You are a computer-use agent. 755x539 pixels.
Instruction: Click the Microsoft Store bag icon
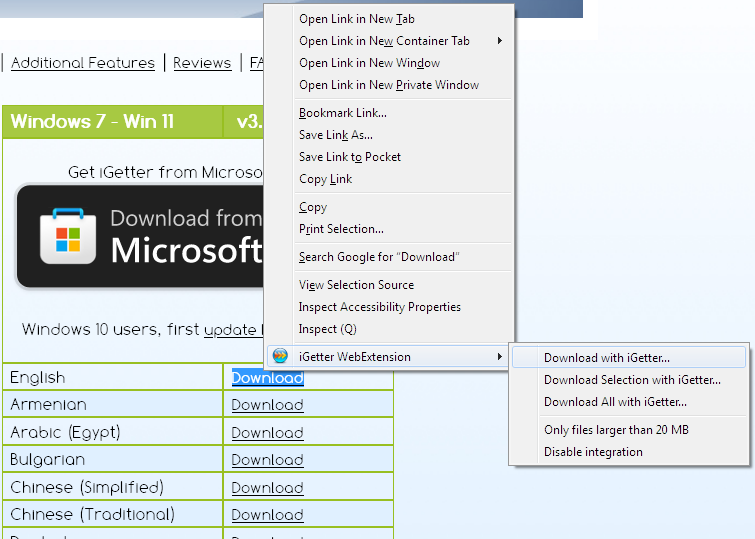coord(68,237)
